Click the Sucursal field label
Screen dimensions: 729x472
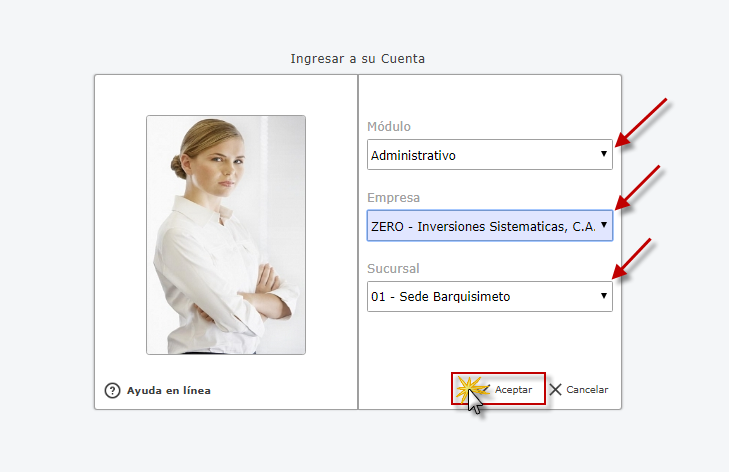pyautogui.click(x=393, y=269)
